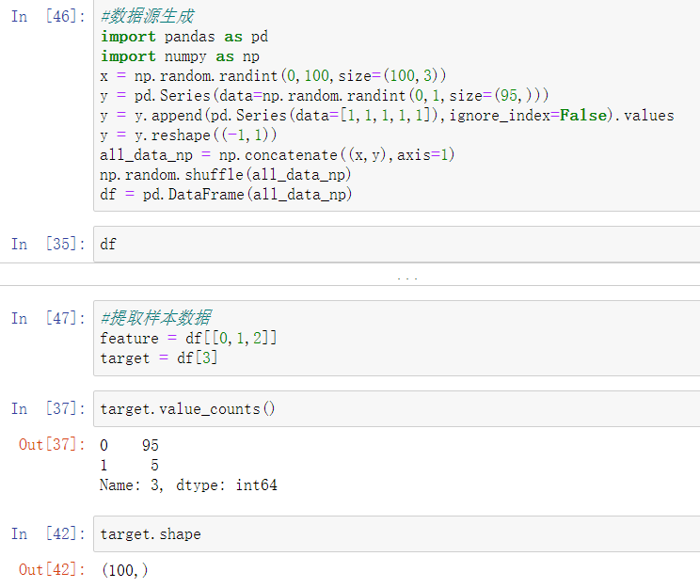Click the 'target = df[3]' line

(158, 358)
